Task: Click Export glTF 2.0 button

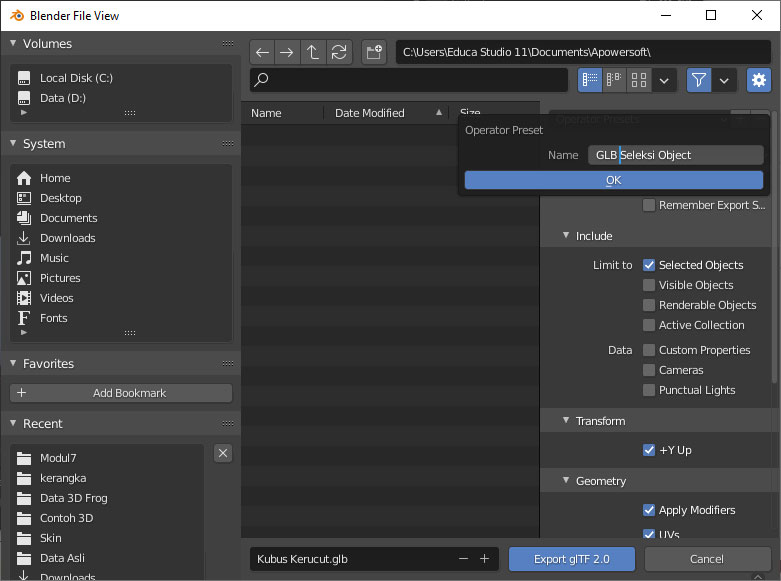Action: point(572,559)
